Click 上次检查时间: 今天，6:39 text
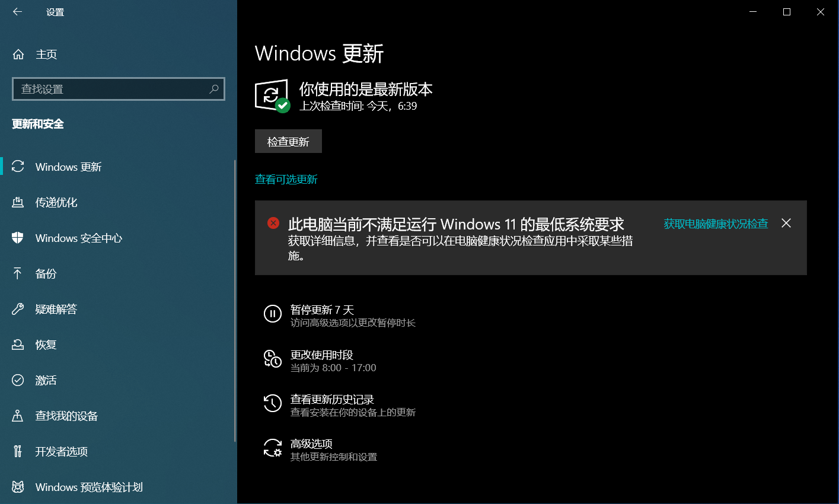The width and height of the screenshot is (839, 504). click(358, 106)
